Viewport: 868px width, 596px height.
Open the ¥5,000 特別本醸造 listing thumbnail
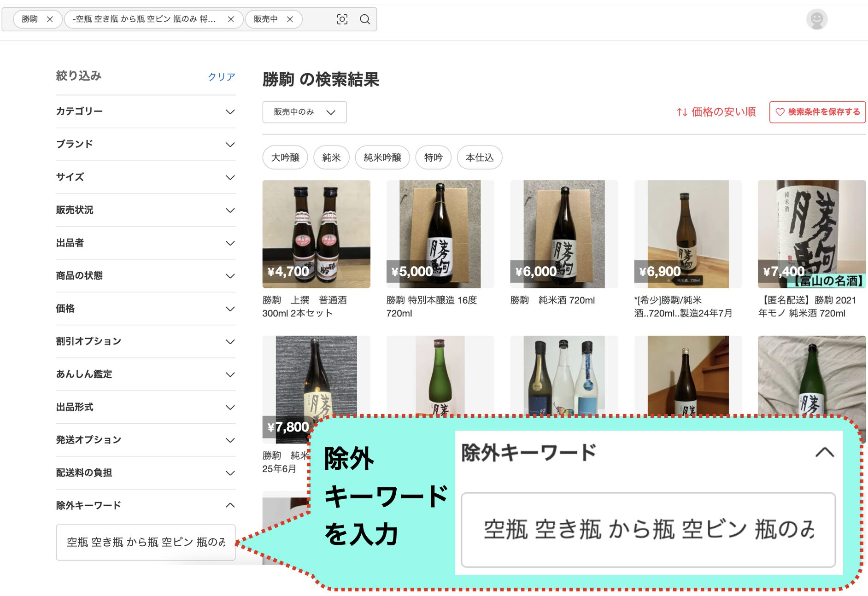(440, 234)
